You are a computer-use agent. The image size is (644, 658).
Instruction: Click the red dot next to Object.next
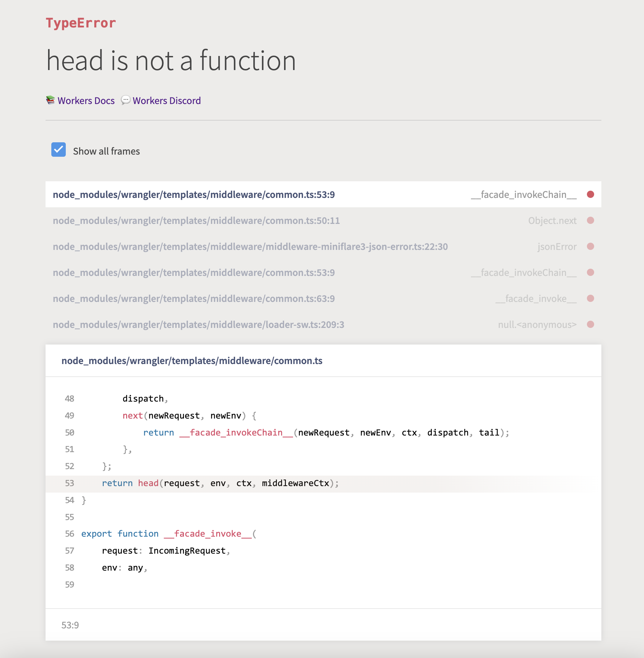[591, 220]
